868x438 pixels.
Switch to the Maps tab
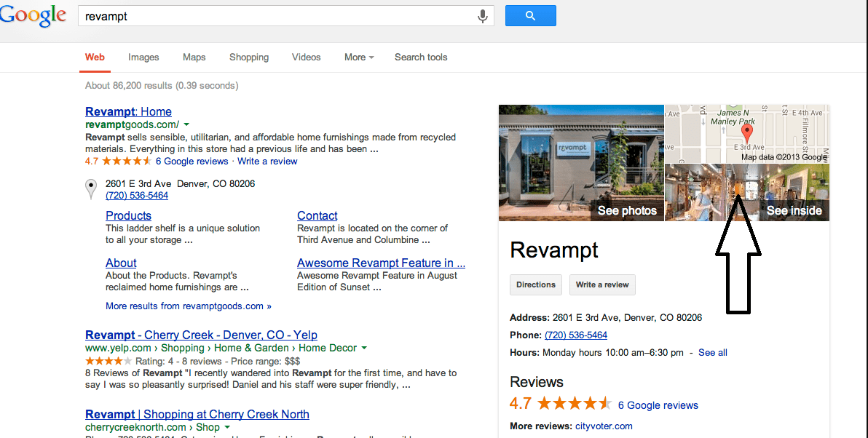pos(194,57)
